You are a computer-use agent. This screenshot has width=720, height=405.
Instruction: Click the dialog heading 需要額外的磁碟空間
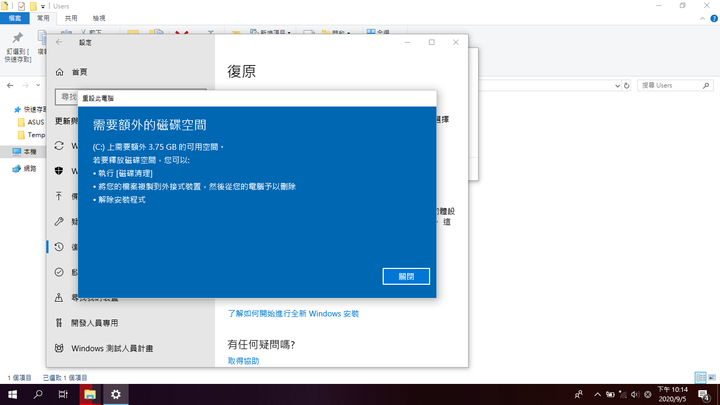coord(150,125)
